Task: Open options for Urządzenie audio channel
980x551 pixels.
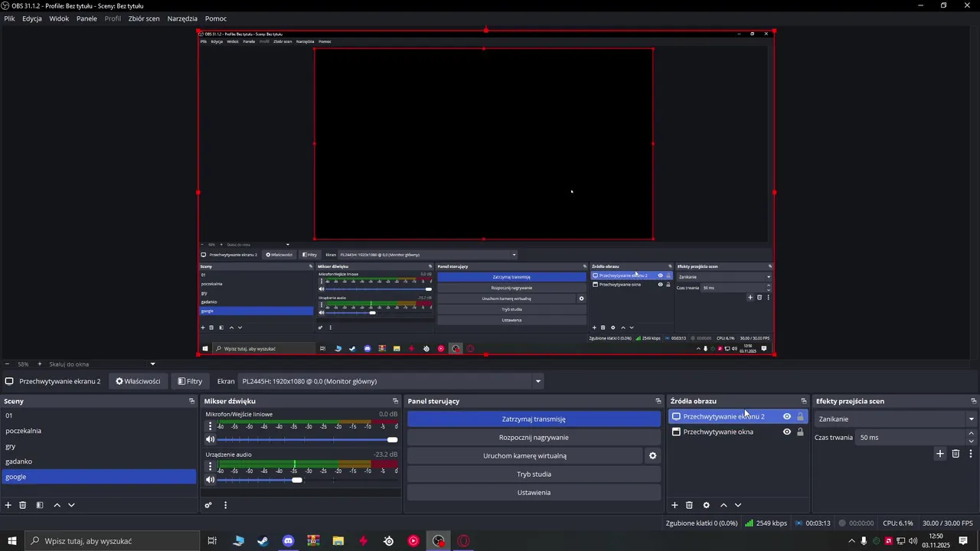Action: coord(211,466)
